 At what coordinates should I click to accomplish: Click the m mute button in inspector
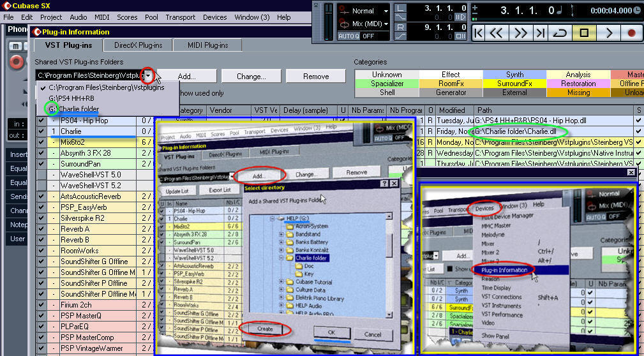17,45
